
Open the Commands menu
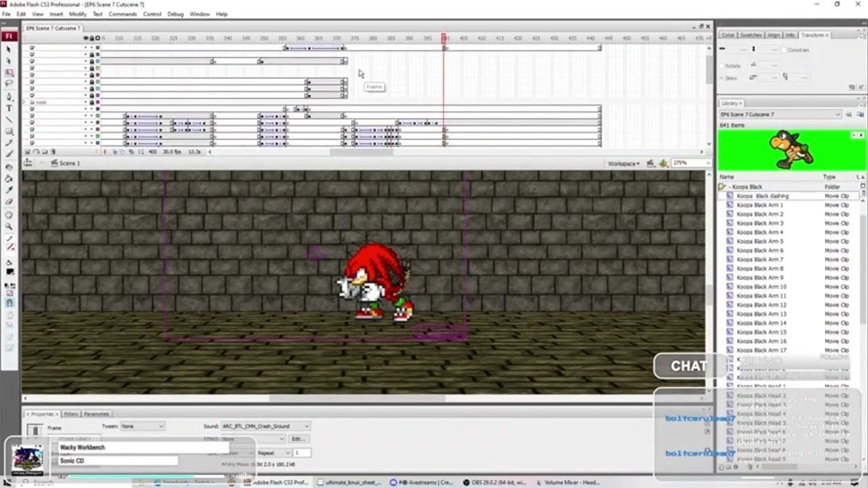tap(123, 14)
